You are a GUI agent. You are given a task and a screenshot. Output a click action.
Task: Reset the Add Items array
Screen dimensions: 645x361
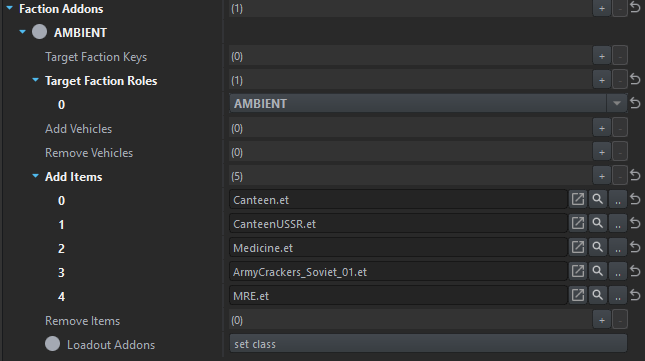click(635, 176)
